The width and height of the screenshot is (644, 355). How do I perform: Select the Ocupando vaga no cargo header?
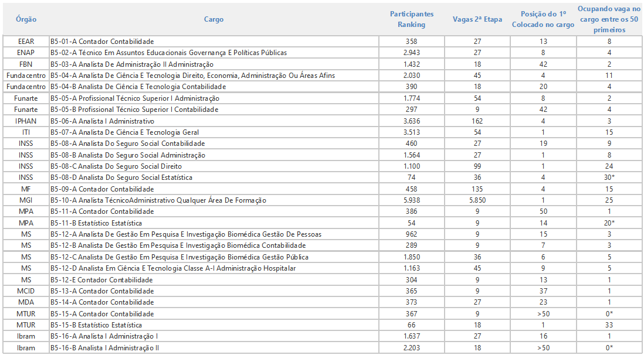[x=609, y=19]
